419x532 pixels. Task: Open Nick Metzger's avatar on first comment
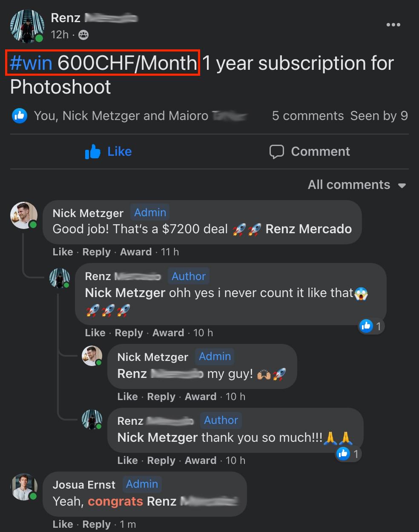[24, 215]
